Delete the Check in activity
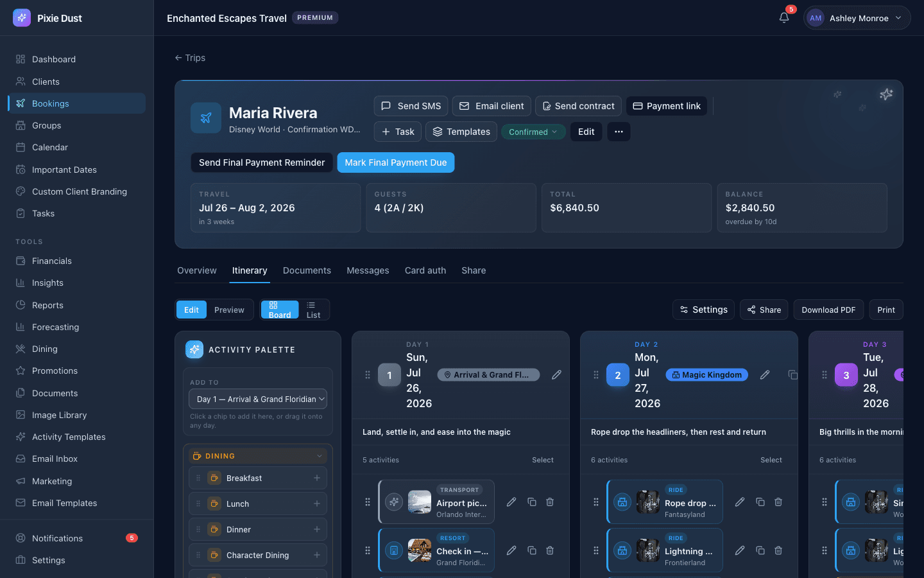 [x=550, y=550]
